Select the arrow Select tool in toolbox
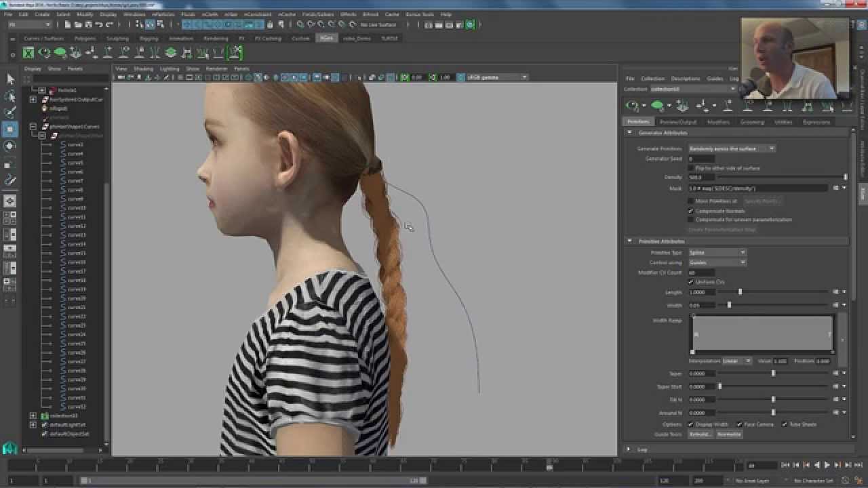868x488 pixels. tap(10, 80)
